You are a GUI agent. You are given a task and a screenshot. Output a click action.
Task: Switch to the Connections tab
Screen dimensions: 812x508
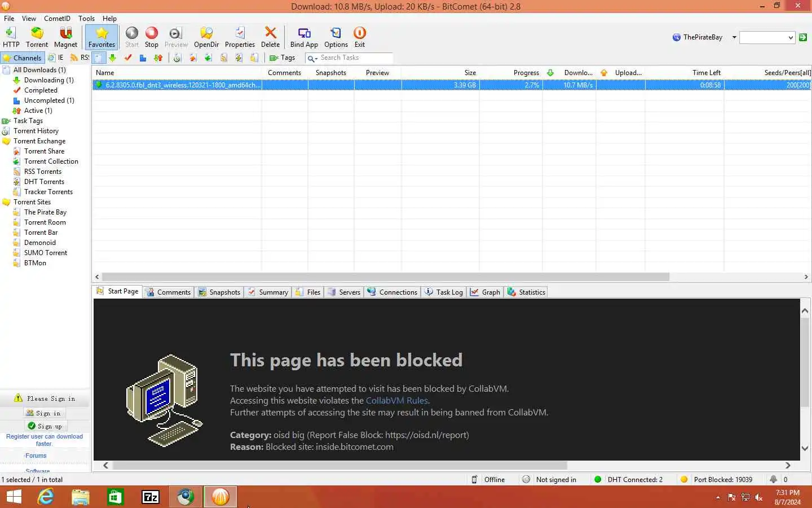392,292
